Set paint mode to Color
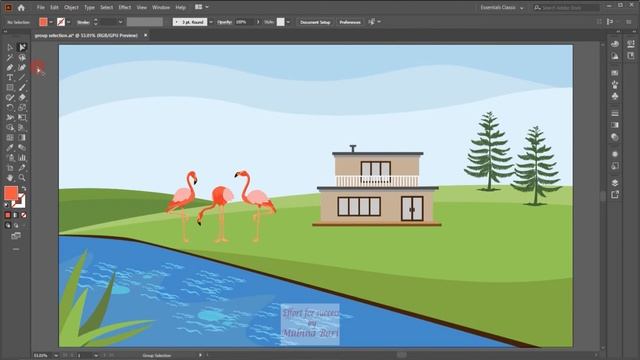 click(x=8, y=215)
